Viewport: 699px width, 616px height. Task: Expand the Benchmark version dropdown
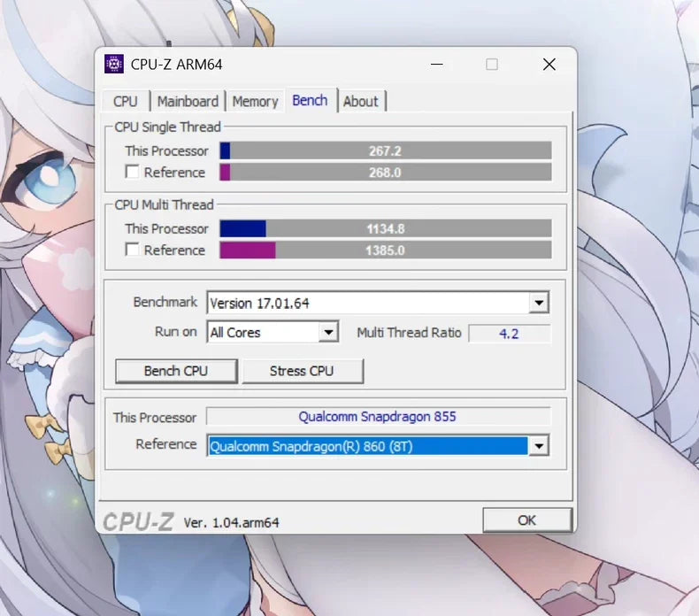[539, 303]
